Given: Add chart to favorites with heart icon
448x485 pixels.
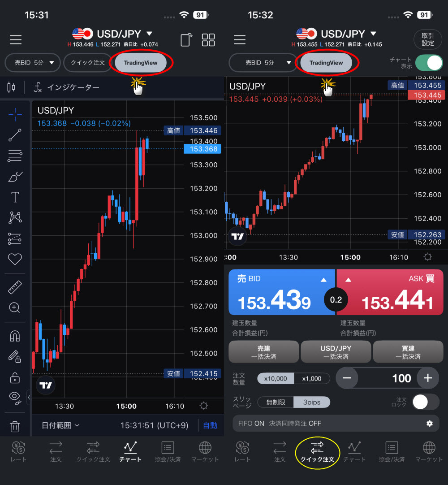Looking at the screenshot, I should click(15, 259).
